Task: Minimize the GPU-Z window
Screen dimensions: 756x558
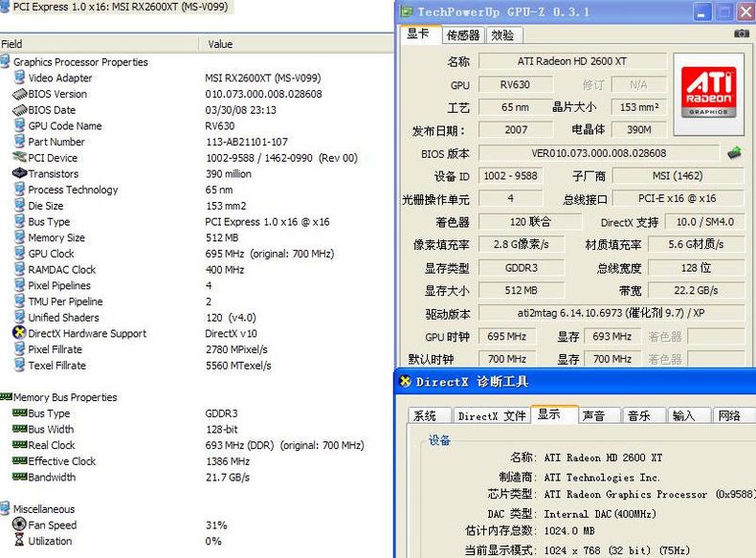Action: pyautogui.click(x=701, y=12)
